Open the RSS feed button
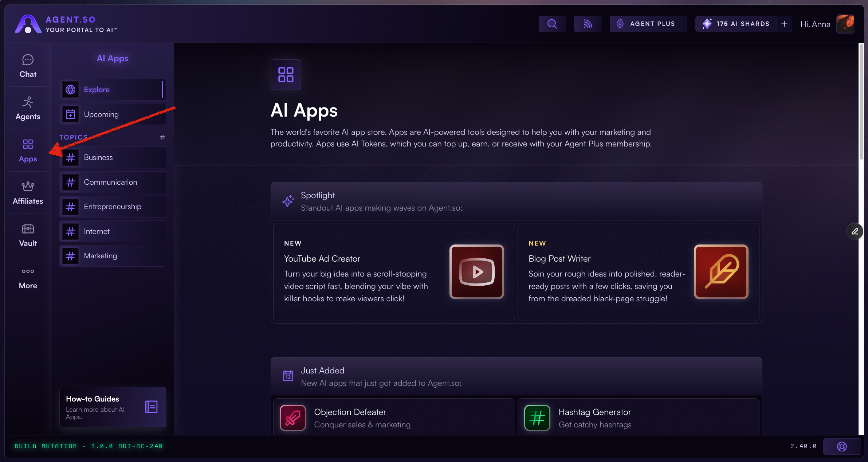The width and height of the screenshot is (868, 462). [x=587, y=24]
